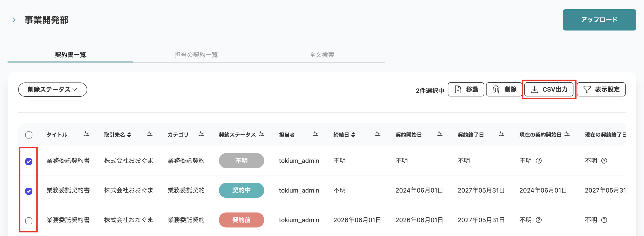Click the 現在の契約終了日 column header
Viewport: 644px width, 236px height.
[x=605, y=135]
